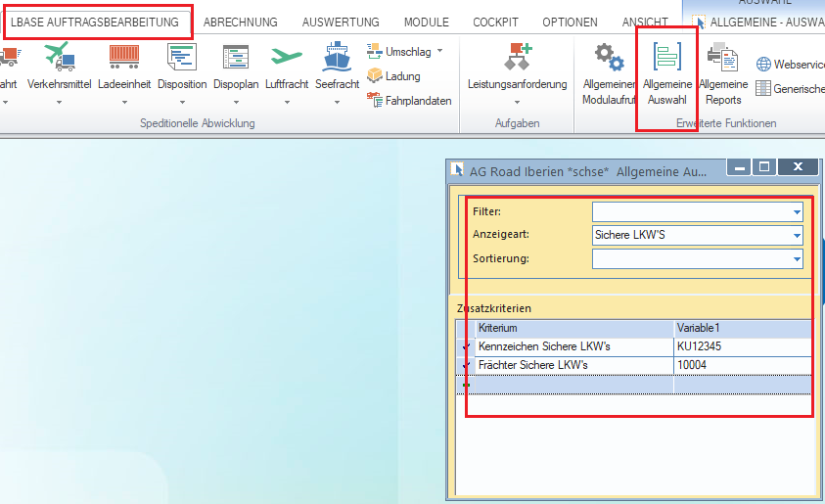Open the COCKPIT ribbon tab
Viewport: 825px width, 504px height.
click(x=495, y=23)
